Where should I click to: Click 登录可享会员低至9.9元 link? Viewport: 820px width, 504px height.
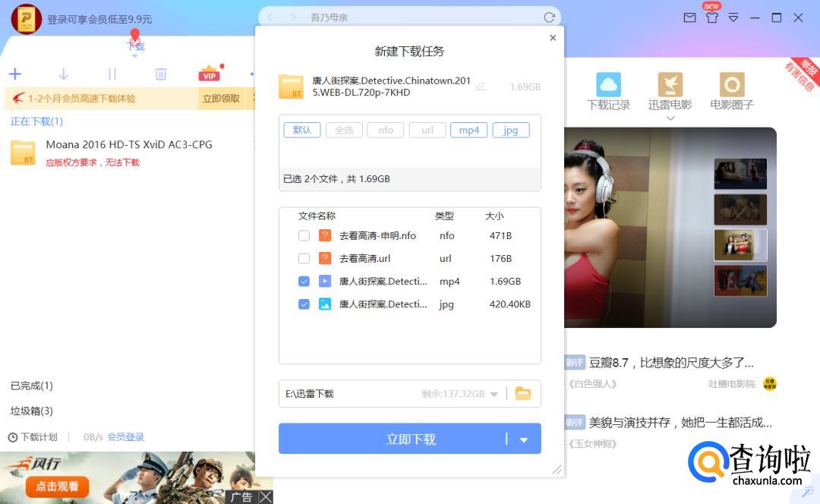coord(99,19)
